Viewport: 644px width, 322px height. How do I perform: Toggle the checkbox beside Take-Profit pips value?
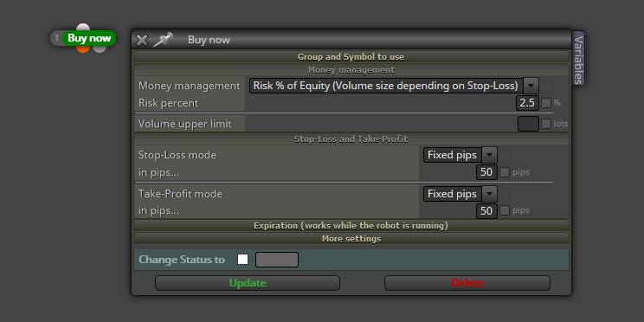(505, 210)
